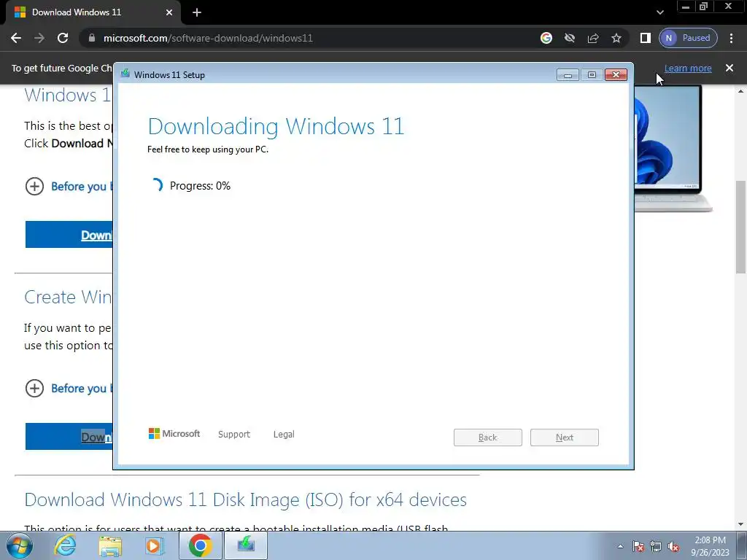Click the Windows 11 Setup title icon
Screen dimensions: 747x560
(125, 74)
